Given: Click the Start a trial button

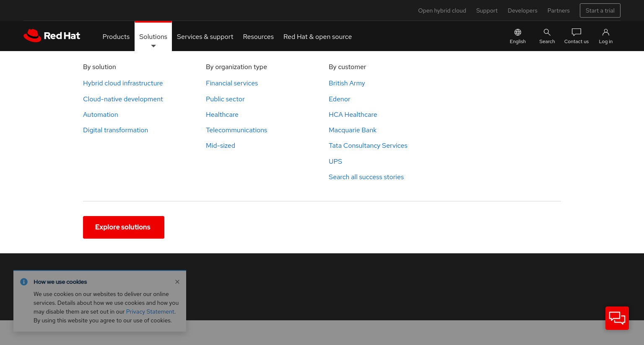Looking at the screenshot, I should point(600,10).
